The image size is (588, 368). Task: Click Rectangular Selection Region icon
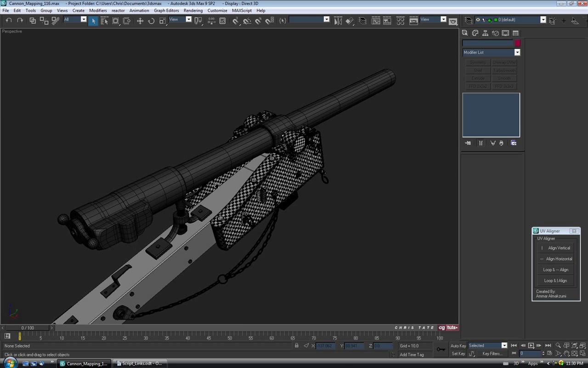click(116, 20)
